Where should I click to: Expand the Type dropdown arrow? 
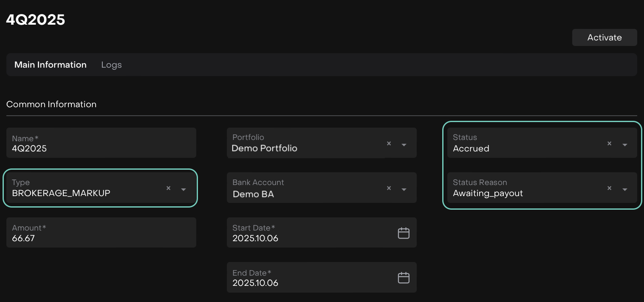[184, 189]
